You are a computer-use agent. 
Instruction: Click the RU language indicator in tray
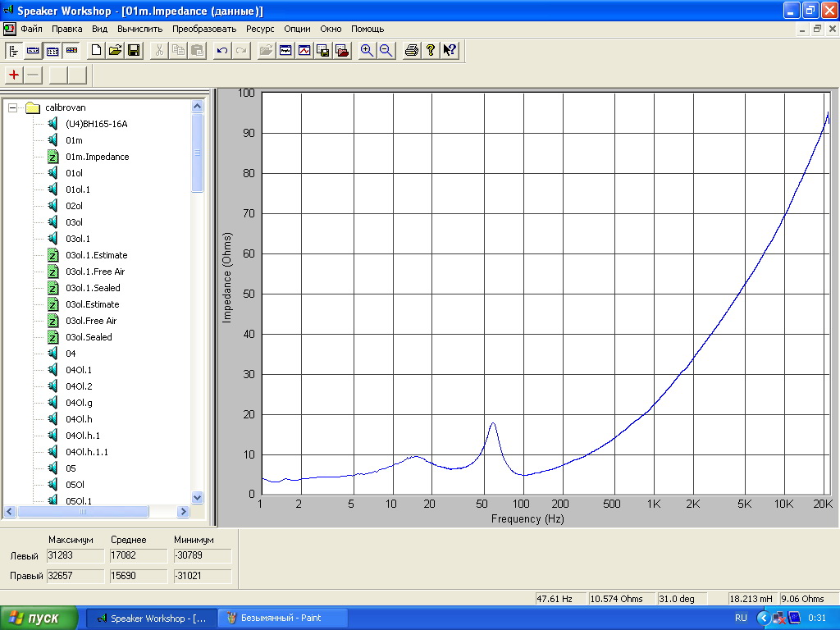tap(741, 618)
